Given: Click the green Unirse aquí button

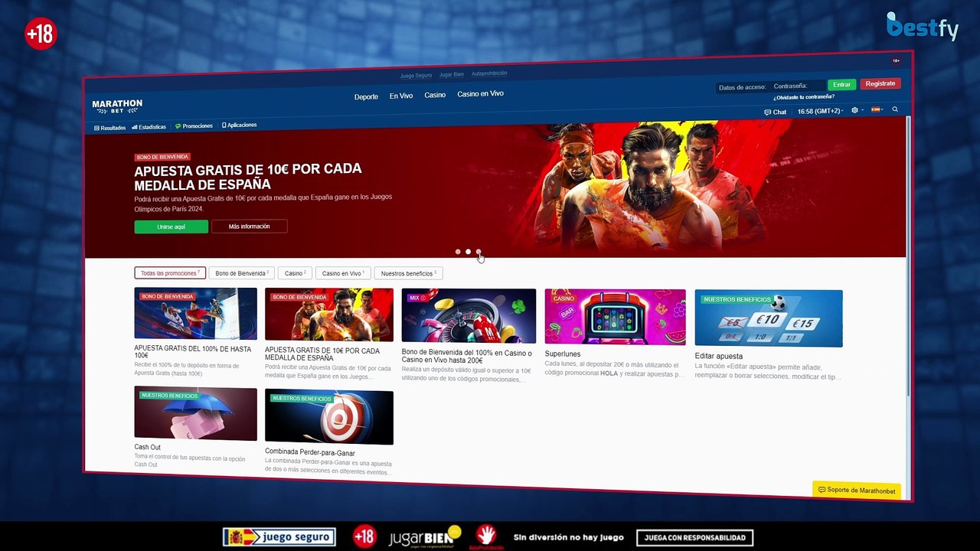Looking at the screenshot, I should coord(171,227).
